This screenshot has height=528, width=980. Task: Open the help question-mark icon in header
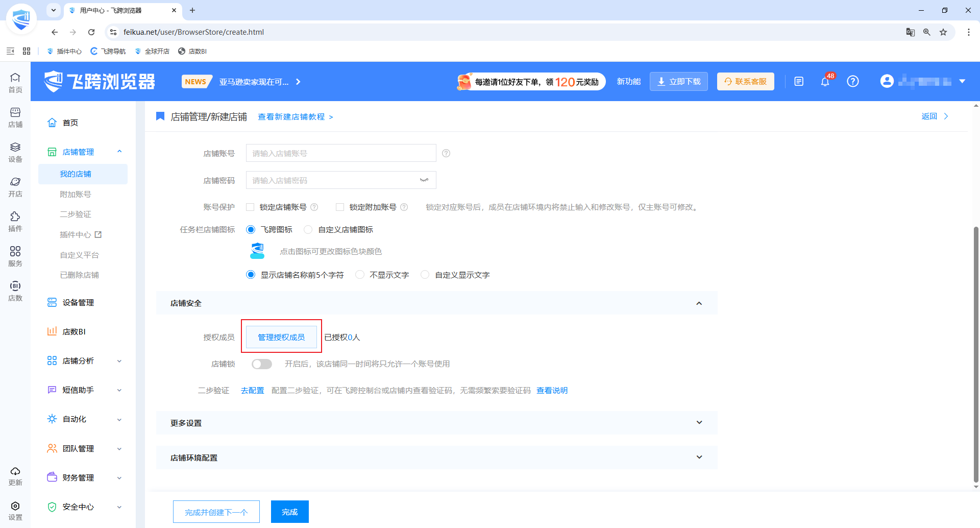(x=853, y=81)
